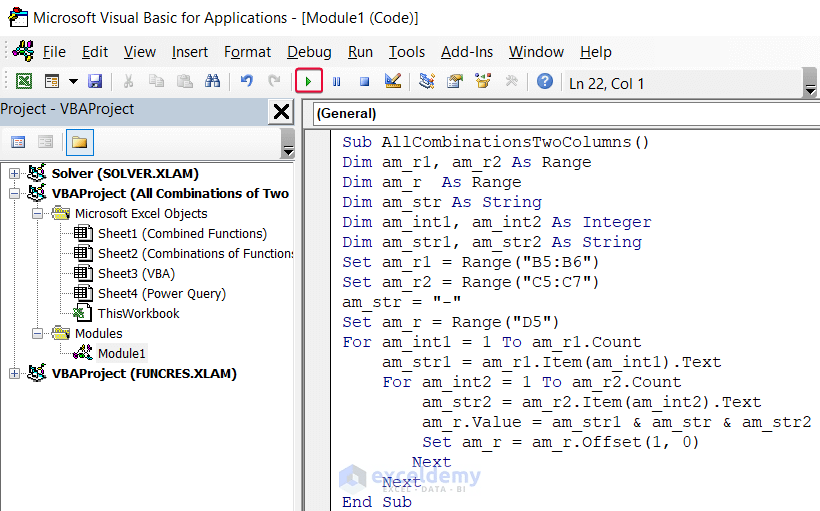
Task: Select ThisWorkbook in the project tree
Action: coord(139,314)
